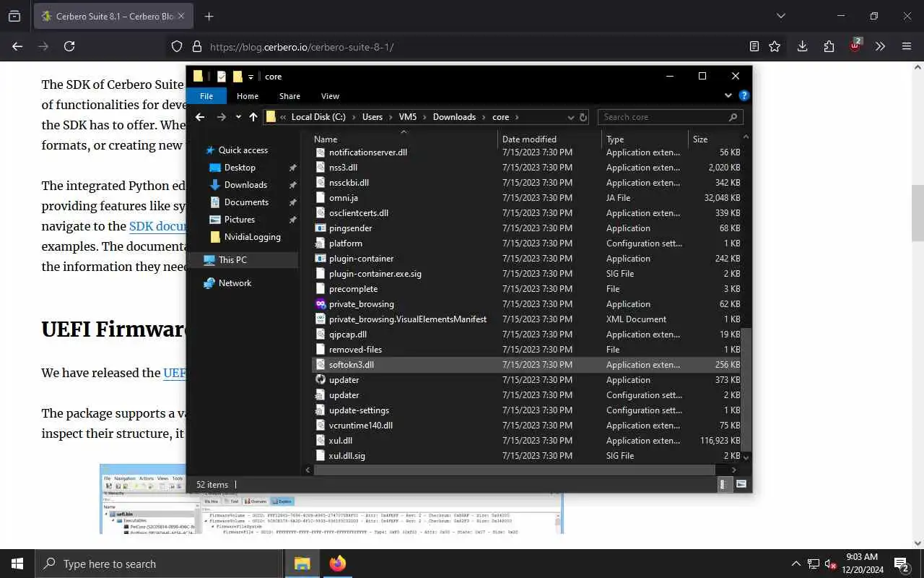The height and width of the screenshot is (578, 924).
Task: Click the Explorer help question mark icon
Action: click(x=744, y=95)
